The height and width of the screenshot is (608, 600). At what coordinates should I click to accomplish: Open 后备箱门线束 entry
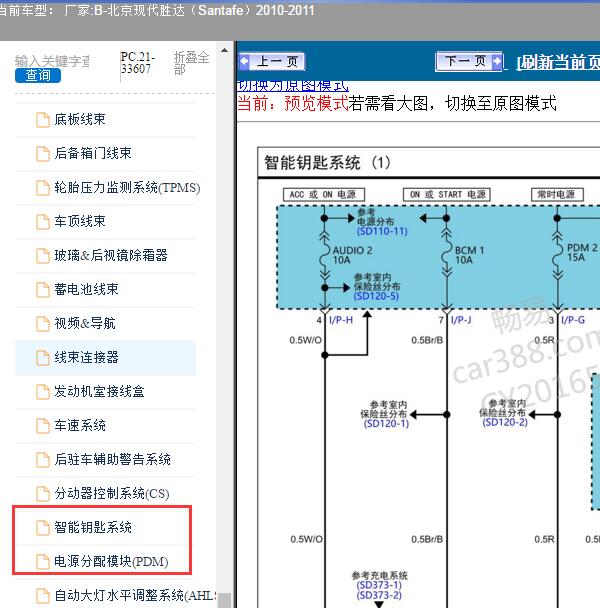point(93,153)
